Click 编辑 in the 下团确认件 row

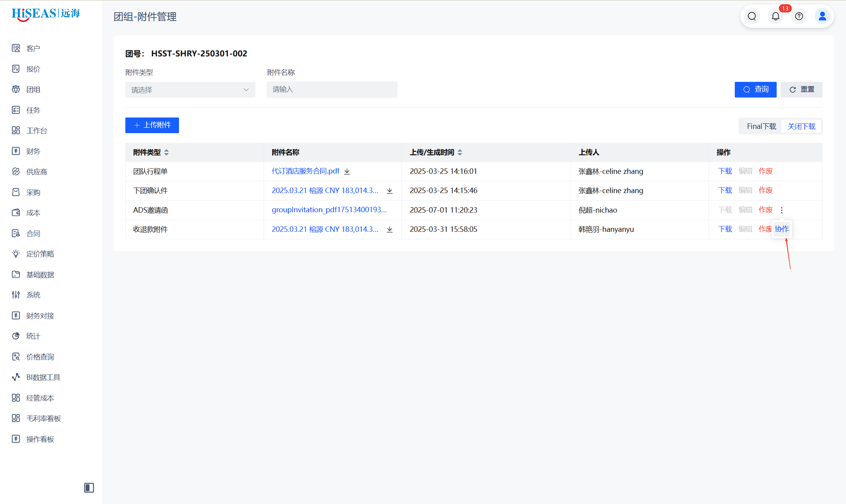[745, 190]
